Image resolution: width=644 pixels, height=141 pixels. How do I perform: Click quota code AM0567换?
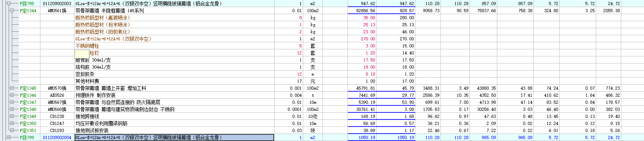[x=57, y=102]
